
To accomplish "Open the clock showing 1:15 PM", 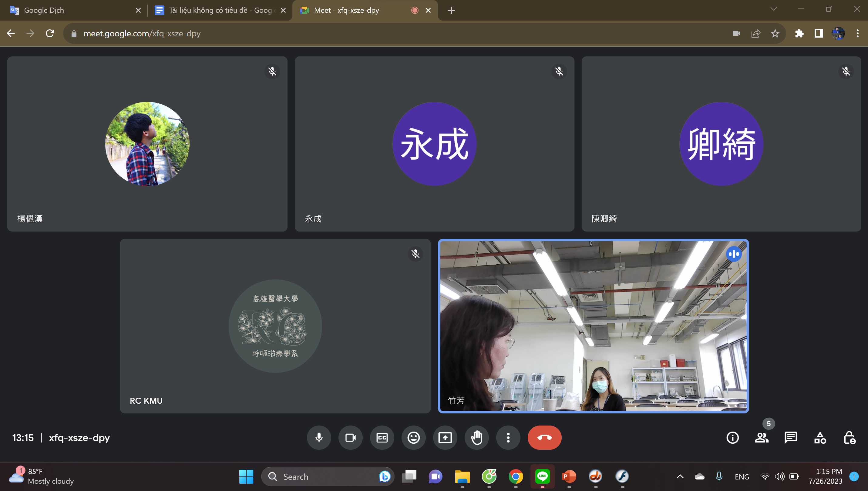I will pyautogui.click(x=825, y=476).
